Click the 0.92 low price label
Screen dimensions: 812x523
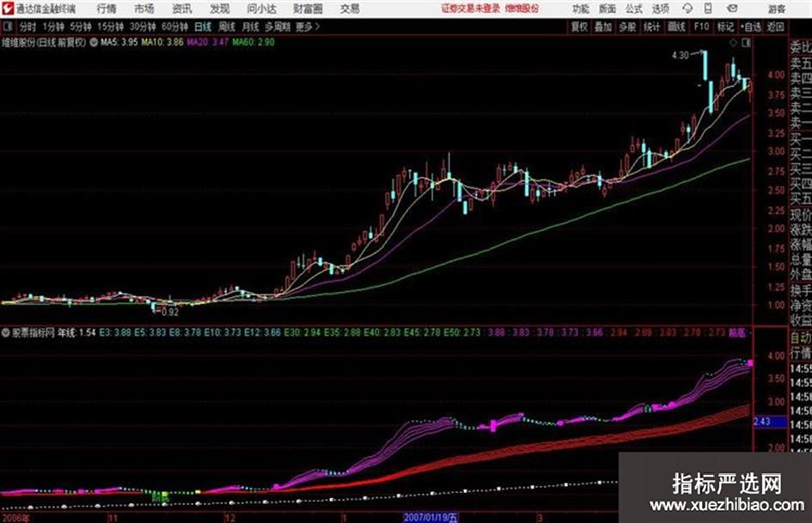[x=170, y=313]
